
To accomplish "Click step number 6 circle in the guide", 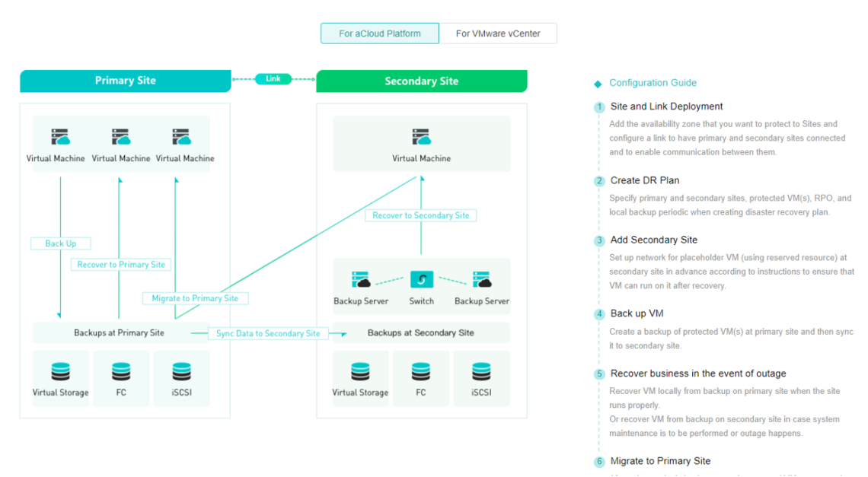I will [x=599, y=462].
